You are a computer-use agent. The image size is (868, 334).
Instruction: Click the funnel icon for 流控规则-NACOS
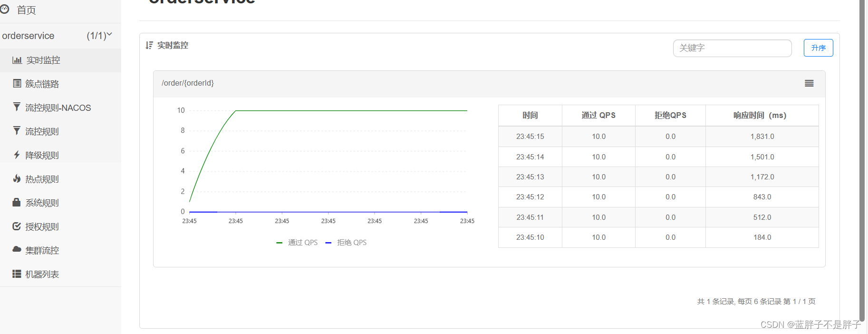click(17, 107)
